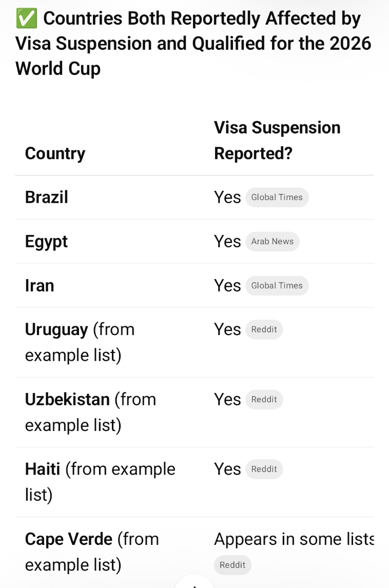Select the Brazil country cell

tap(47, 198)
